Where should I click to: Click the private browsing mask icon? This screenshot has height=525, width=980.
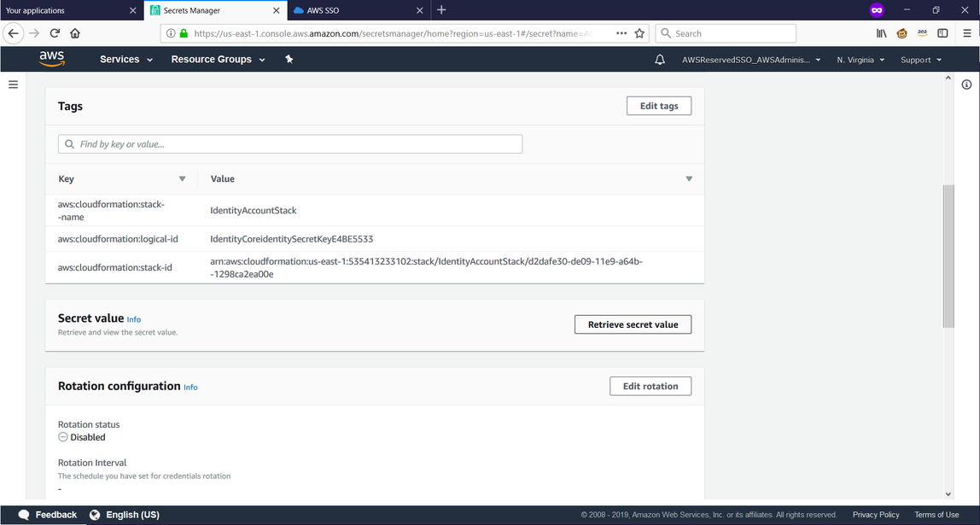(x=877, y=10)
